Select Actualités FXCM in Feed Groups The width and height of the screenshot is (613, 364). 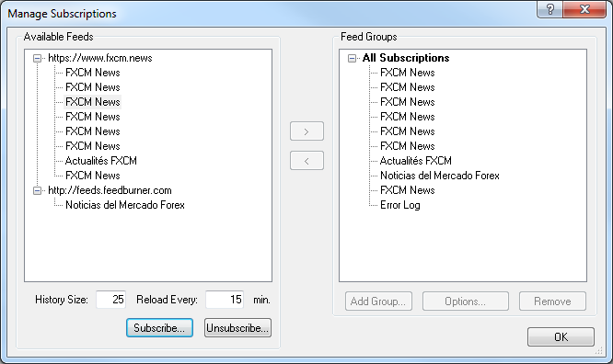tap(416, 161)
